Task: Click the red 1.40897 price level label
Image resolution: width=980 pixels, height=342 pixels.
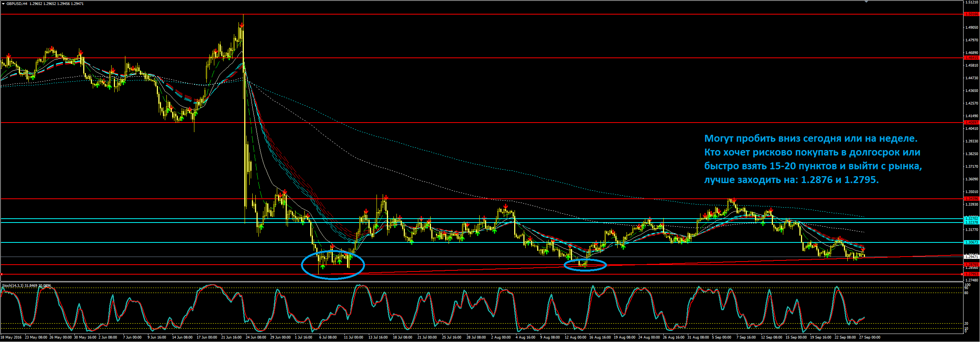Action: pyautogui.click(x=972, y=123)
